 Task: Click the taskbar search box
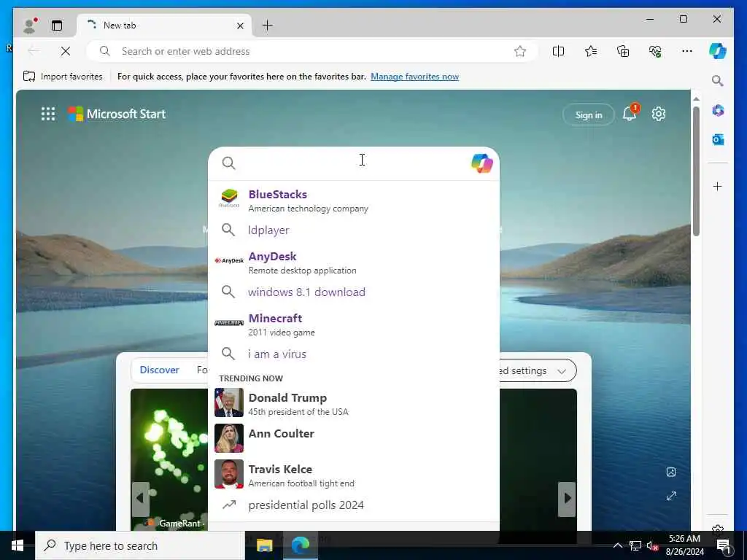pos(140,545)
